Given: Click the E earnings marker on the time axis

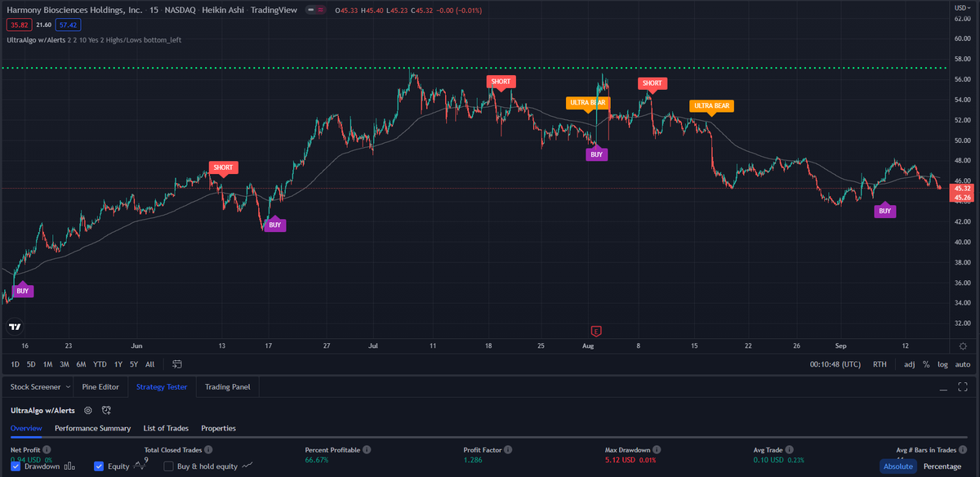Looking at the screenshot, I should point(595,332).
